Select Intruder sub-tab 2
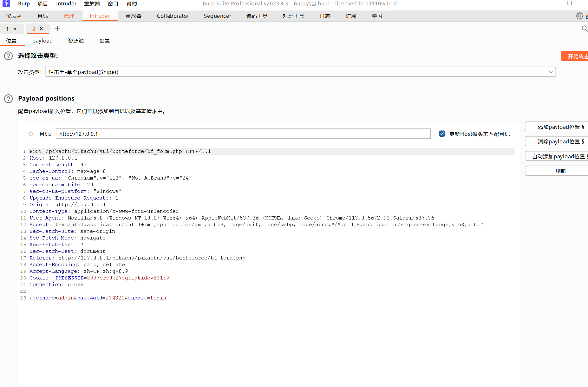The height and width of the screenshot is (387, 588). 34,29
